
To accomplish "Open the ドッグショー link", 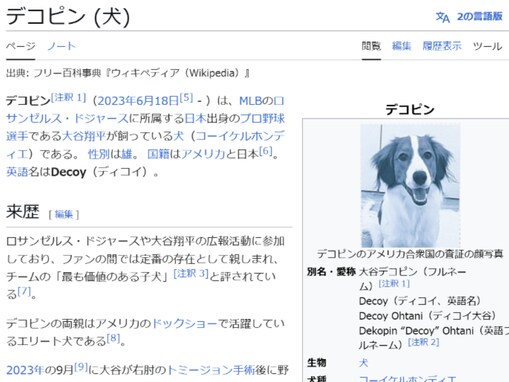I will tap(185, 323).
